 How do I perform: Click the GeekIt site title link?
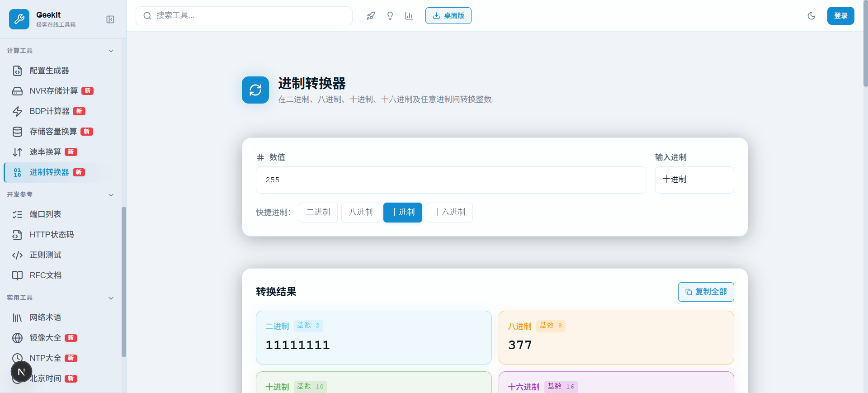coord(48,15)
